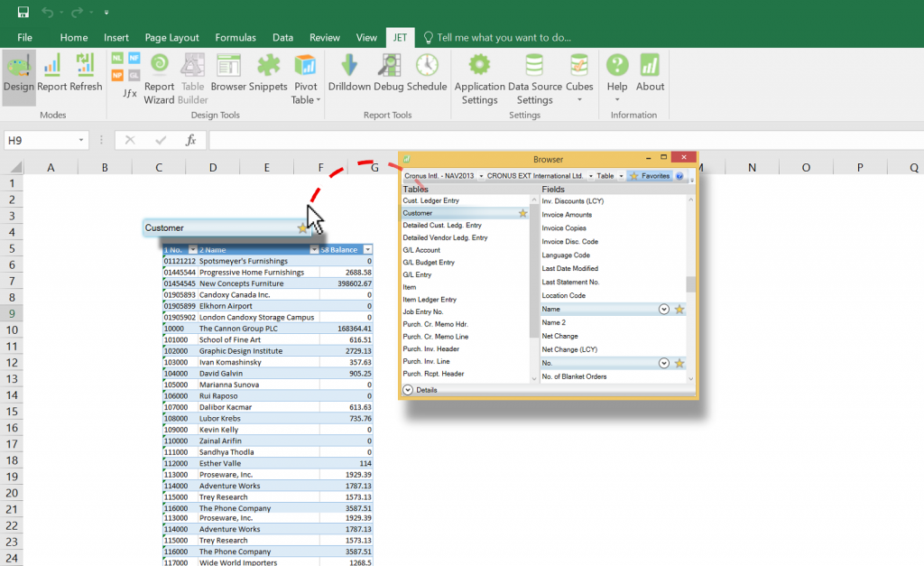The height and width of the screenshot is (566, 924).
Task: Click the About button in the Information group
Action: (650, 74)
